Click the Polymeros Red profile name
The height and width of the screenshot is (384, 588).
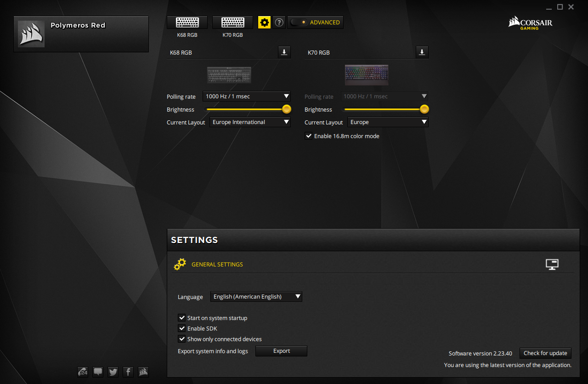tap(78, 25)
